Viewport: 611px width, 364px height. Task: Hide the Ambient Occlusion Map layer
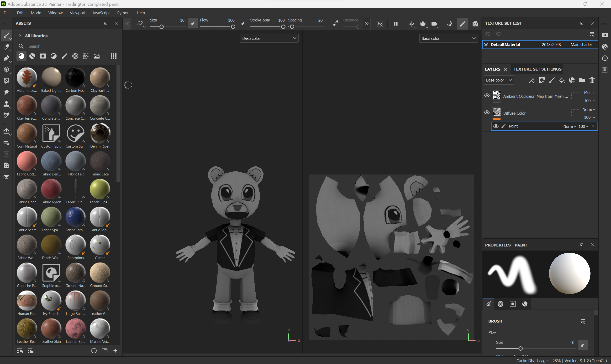point(487,96)
